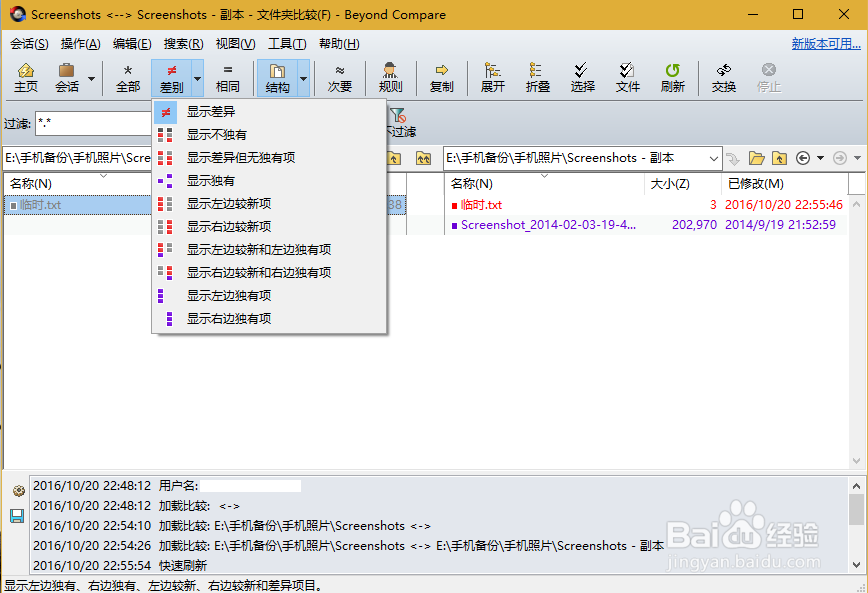Select 显示差异 in dropdown menu
Viewport: 868px width, 593px height.
click(269, 112)
